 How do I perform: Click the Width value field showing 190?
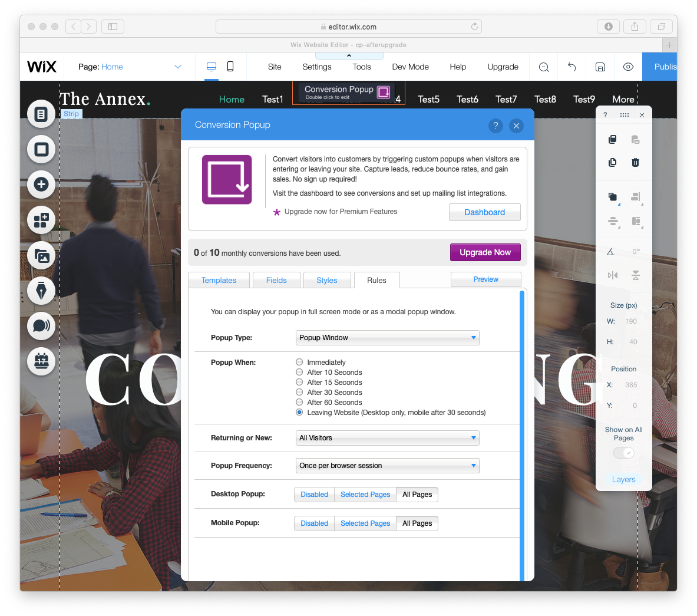point(631,321)
